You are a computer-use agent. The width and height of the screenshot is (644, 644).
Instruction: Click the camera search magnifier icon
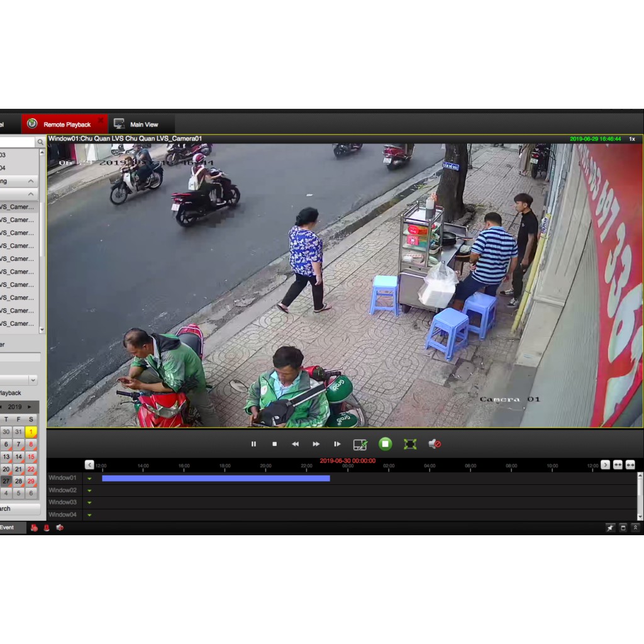click(40, 143)
